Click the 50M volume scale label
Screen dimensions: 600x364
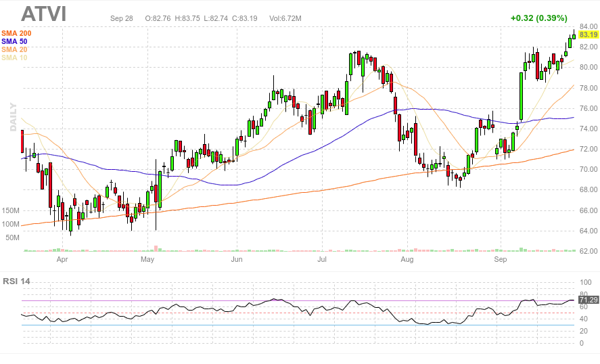[x=12, y=237]
